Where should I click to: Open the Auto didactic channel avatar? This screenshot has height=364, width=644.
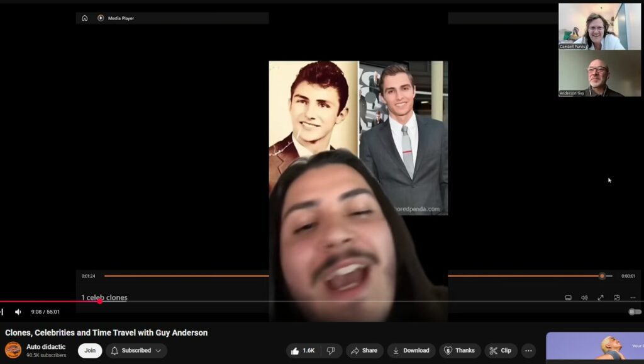pos(13,350)
